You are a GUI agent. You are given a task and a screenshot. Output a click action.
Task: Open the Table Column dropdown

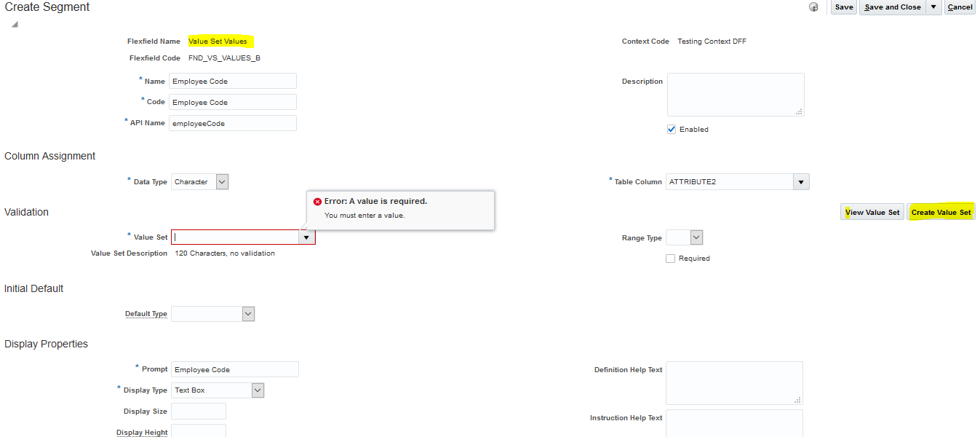click(800, 181)
